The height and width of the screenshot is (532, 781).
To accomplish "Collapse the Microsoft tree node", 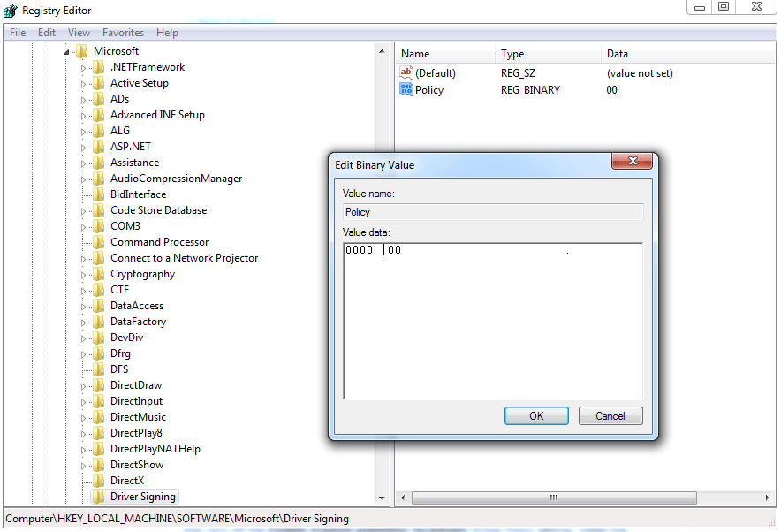I will pos(66,52).
